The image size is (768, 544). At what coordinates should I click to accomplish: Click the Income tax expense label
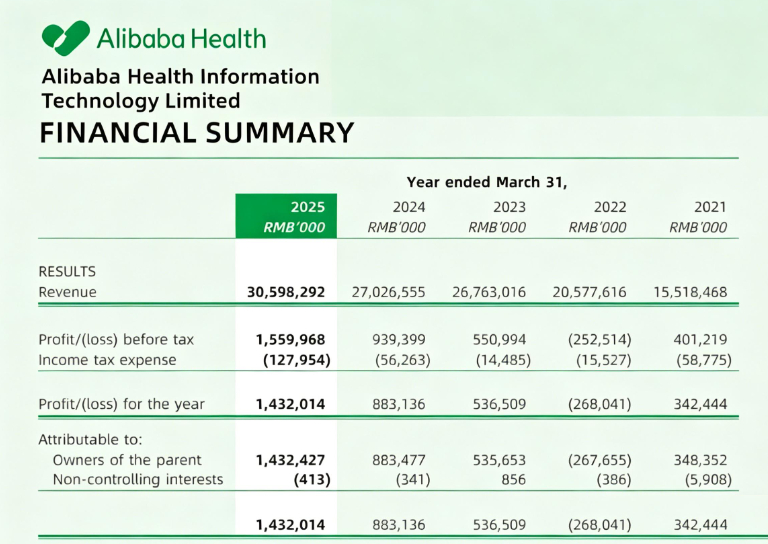click(107, 360)
